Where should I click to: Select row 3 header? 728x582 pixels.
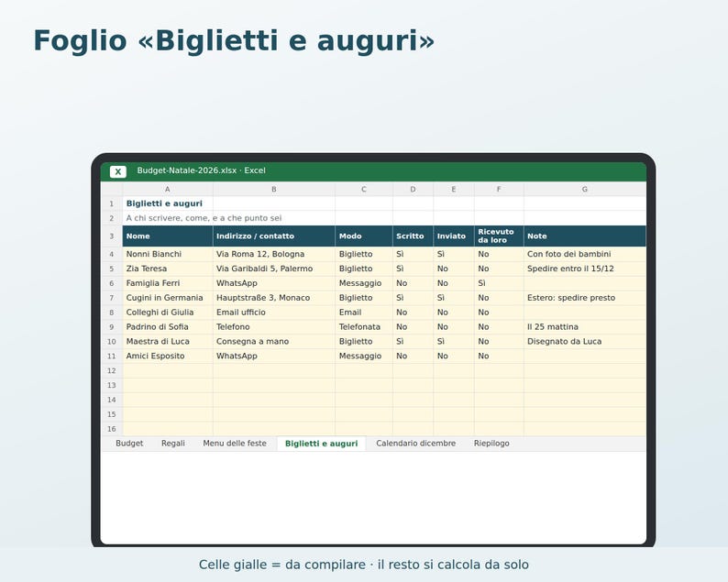coord(112,236)
